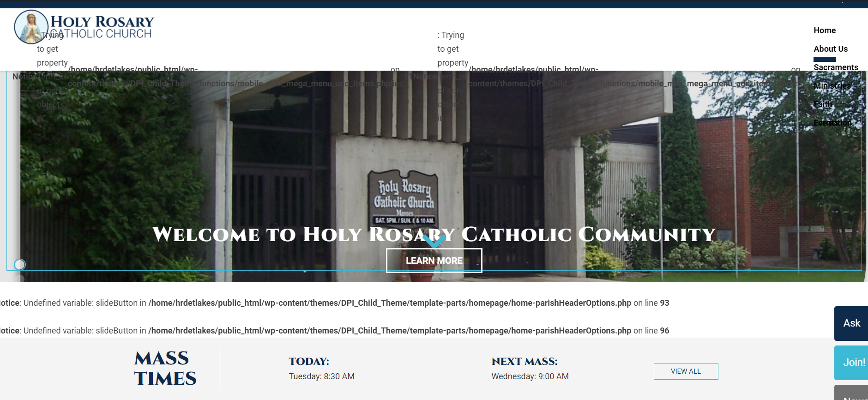Expand the Sacraments navigation menu
Screen dimensions: 868x400
pyautogui.click(x=835, y=67)
